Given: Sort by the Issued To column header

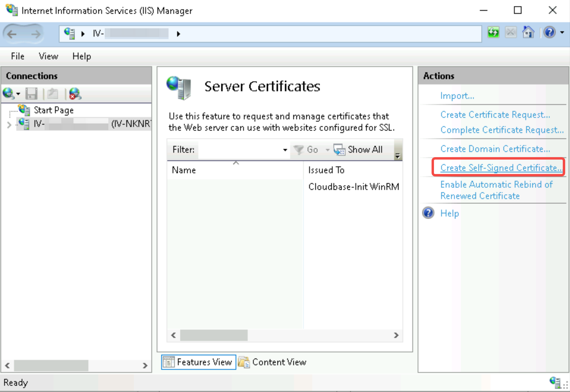Looking at the screenshot, I should 353,170.
